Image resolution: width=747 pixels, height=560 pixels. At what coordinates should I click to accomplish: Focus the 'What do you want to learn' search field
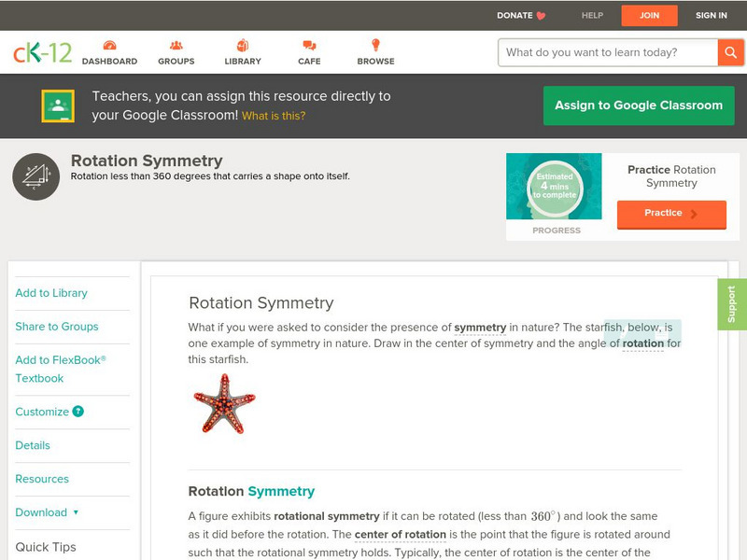607,52
